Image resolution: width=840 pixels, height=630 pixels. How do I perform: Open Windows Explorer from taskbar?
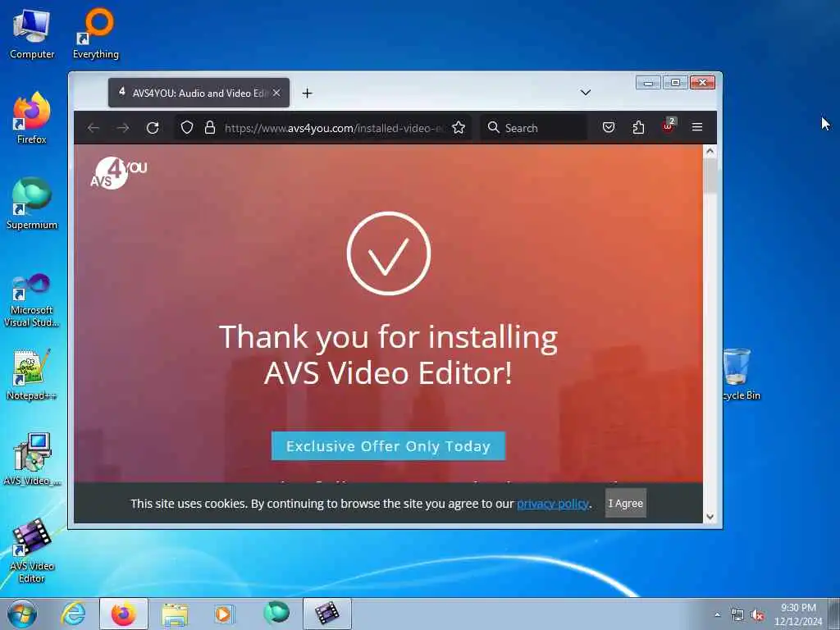175,614
